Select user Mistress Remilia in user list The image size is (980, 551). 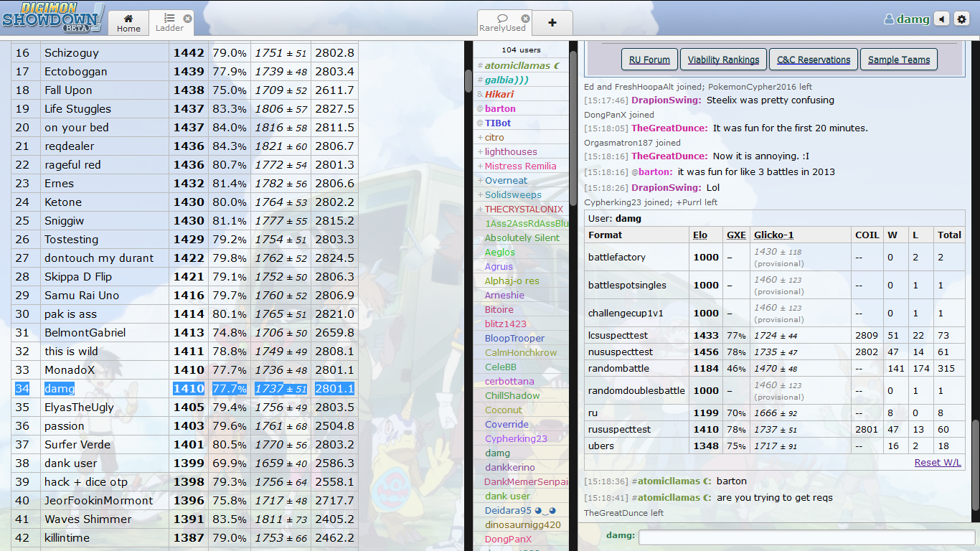[x=521, y=166]
